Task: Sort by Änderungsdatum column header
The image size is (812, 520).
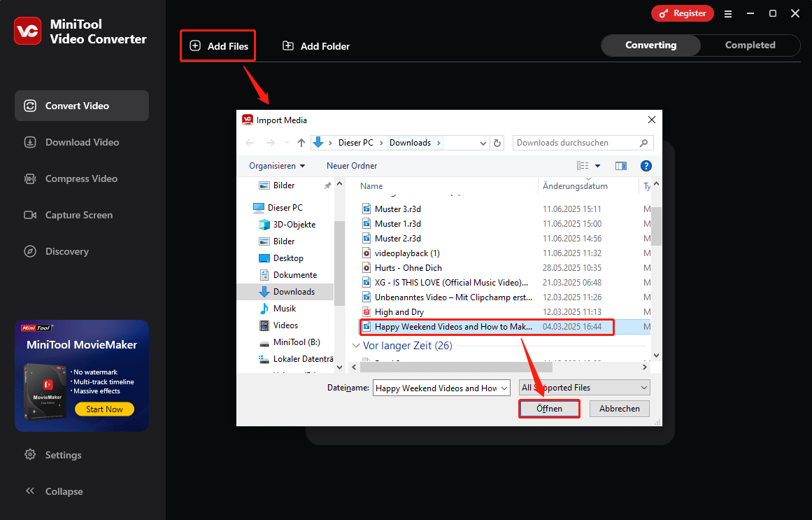Action: point(575,186)
